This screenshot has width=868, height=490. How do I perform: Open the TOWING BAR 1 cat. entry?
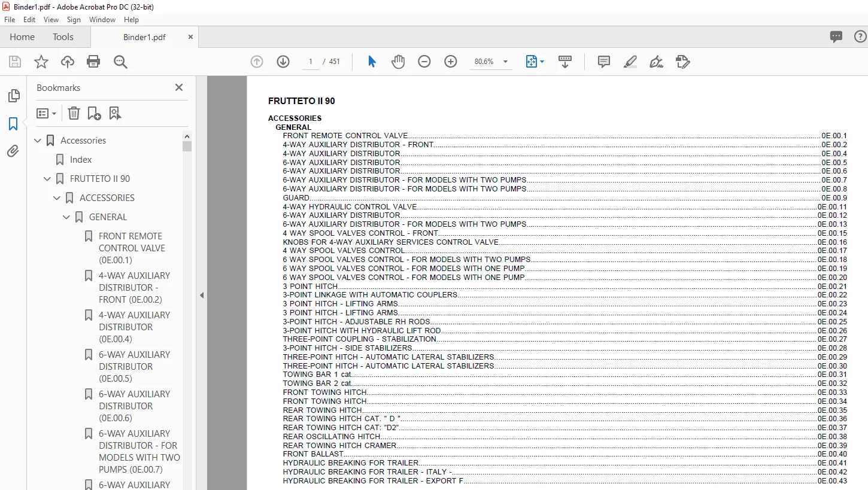317,375
